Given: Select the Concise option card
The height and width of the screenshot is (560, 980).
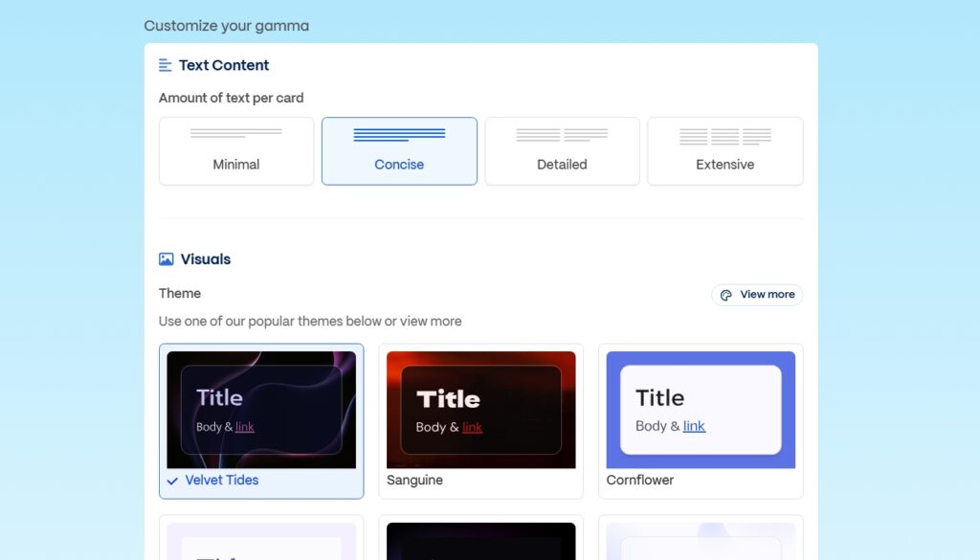Looking at the screenshot, I should 399,151.
